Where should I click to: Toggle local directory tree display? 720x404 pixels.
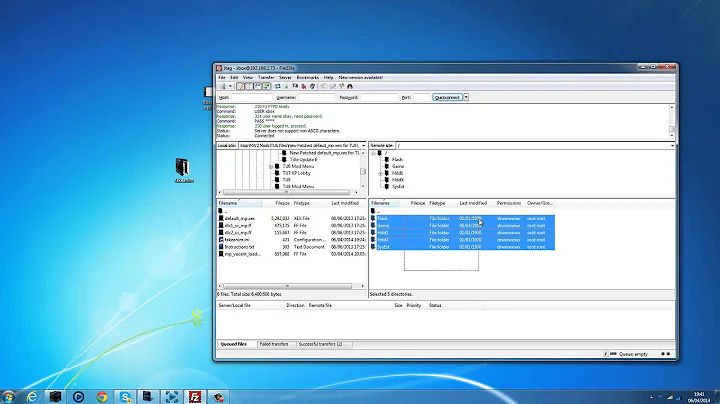pyautogui.click(x=249, y=86)
